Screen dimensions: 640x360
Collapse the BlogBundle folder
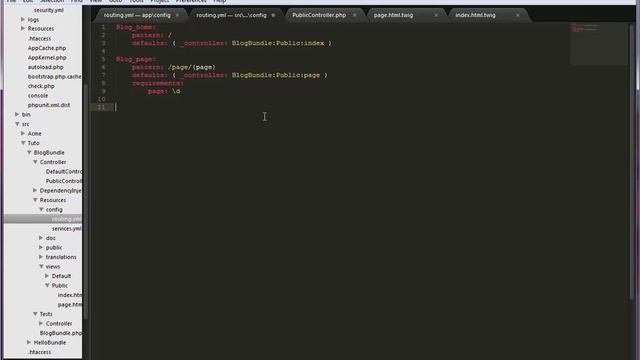(x=29, y=152)
